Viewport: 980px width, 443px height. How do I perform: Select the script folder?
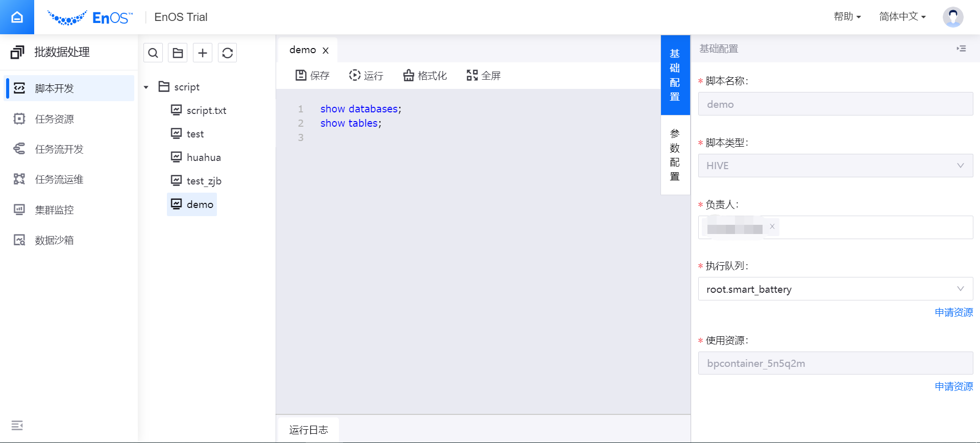click(x=180, y=87)
